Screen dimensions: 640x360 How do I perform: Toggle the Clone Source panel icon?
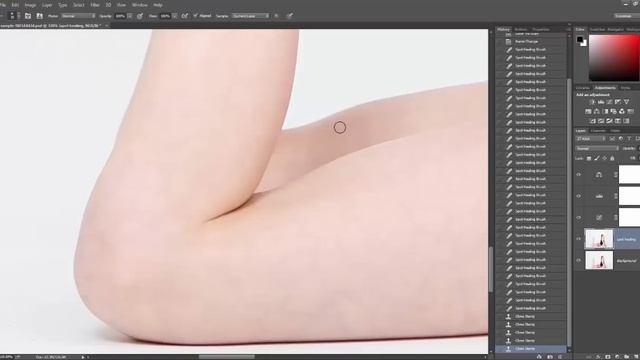tap(40, 16)
